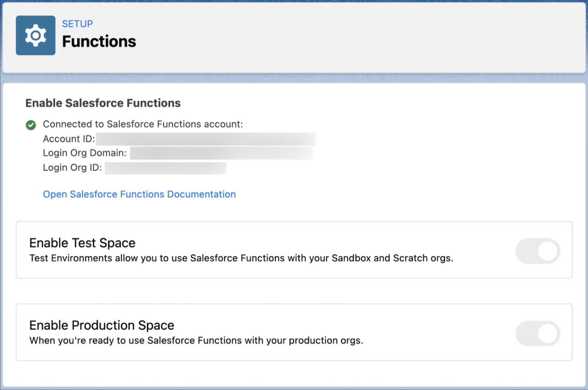588x390 pixels.
Task: Click the Functions page title
Action: click(99, 41)
